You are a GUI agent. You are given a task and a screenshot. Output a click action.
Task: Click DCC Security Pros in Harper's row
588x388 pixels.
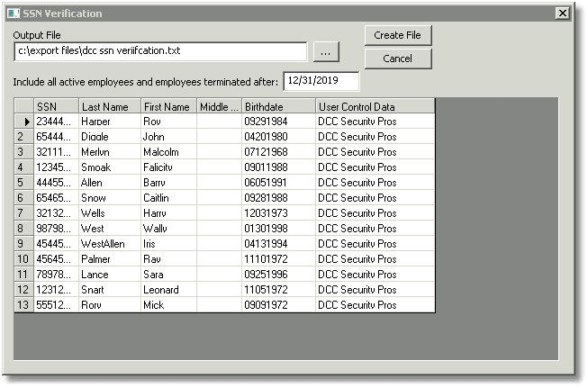click(x=375, y=122)
